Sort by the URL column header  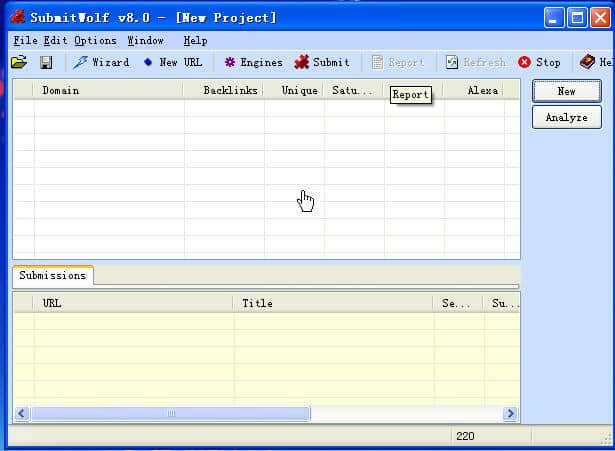point(133,303)
